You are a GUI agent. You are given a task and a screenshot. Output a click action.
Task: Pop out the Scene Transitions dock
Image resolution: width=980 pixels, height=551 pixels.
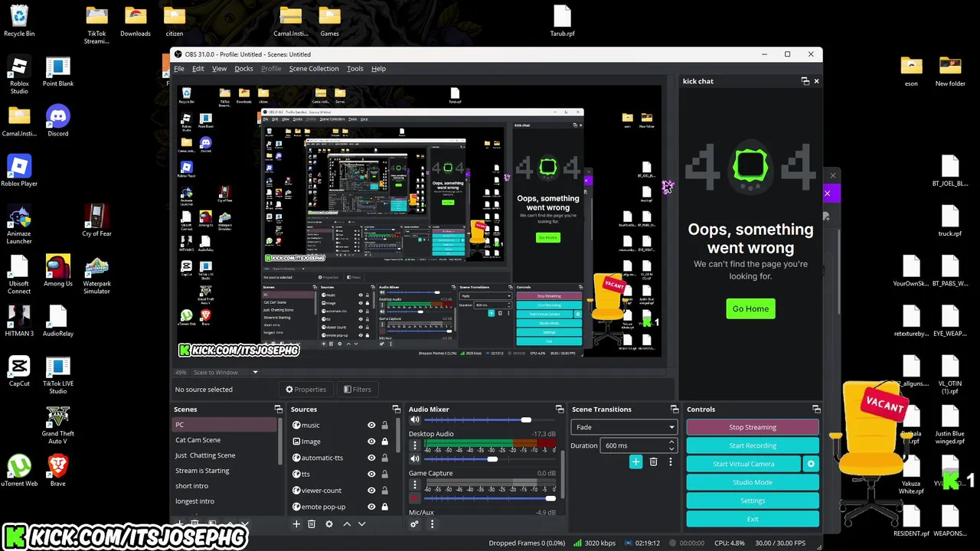(675, 409)
